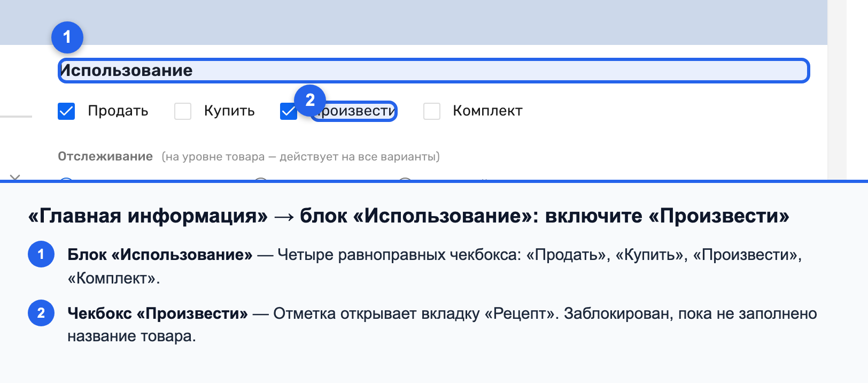Click the «Продать» label text
The height and width of the screenshot is (383, 868).
[x=118, y=111]
